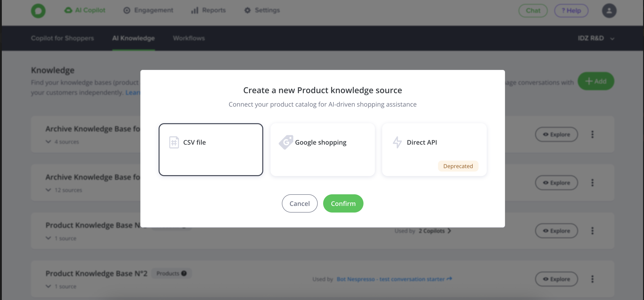Confirm the new Product knowledge source
This screenshot has width=644, height=300.
343,203
